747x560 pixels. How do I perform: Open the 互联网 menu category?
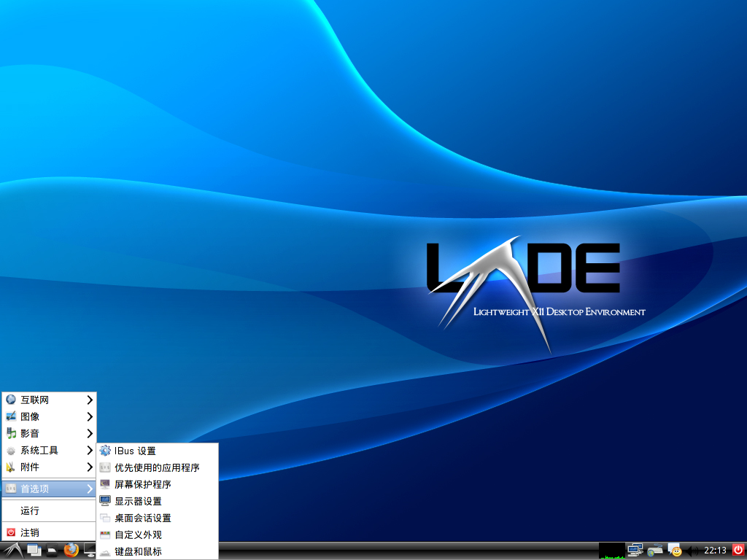49,400
